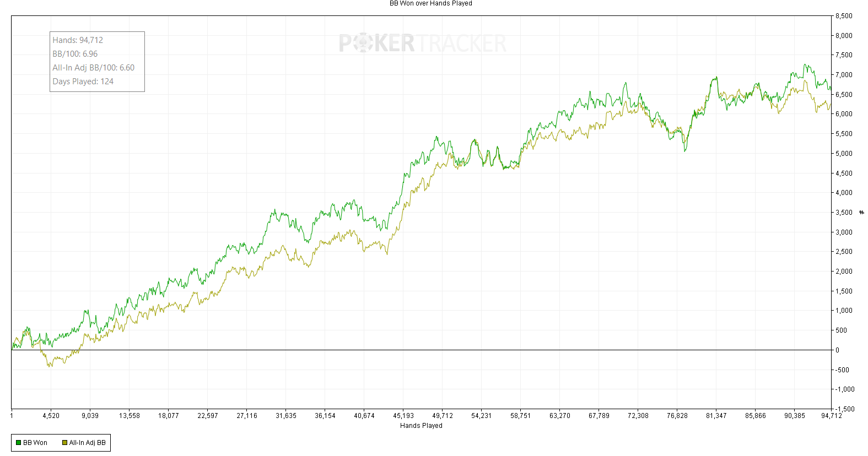Click x-axis label 72,308

click(x=638, y=416)
